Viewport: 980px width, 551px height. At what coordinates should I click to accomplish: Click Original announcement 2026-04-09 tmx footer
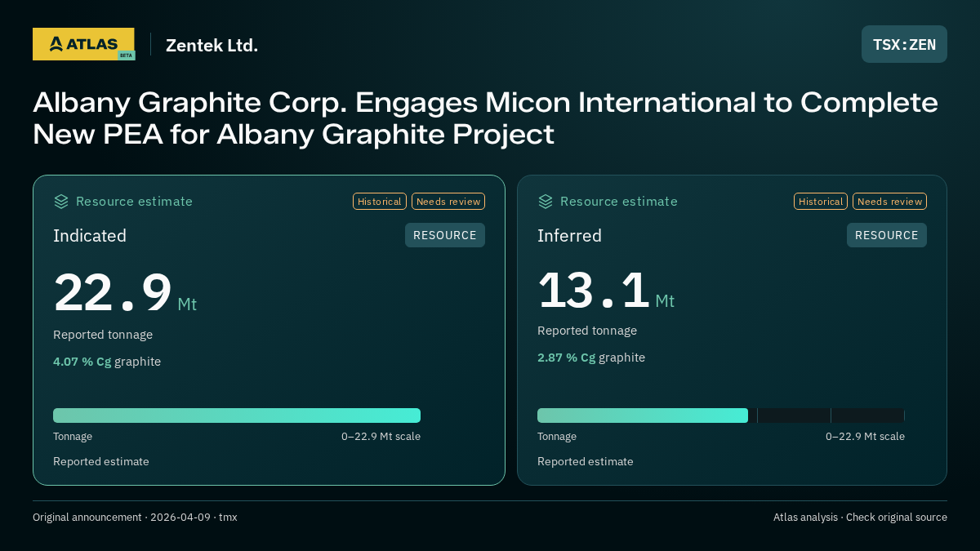click(x=135, y=518)
